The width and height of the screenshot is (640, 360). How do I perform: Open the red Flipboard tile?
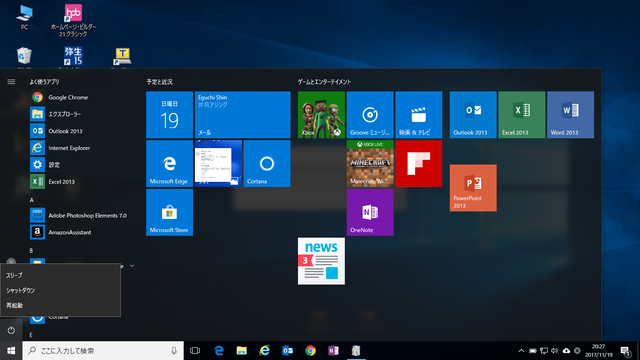click(419, 164)
